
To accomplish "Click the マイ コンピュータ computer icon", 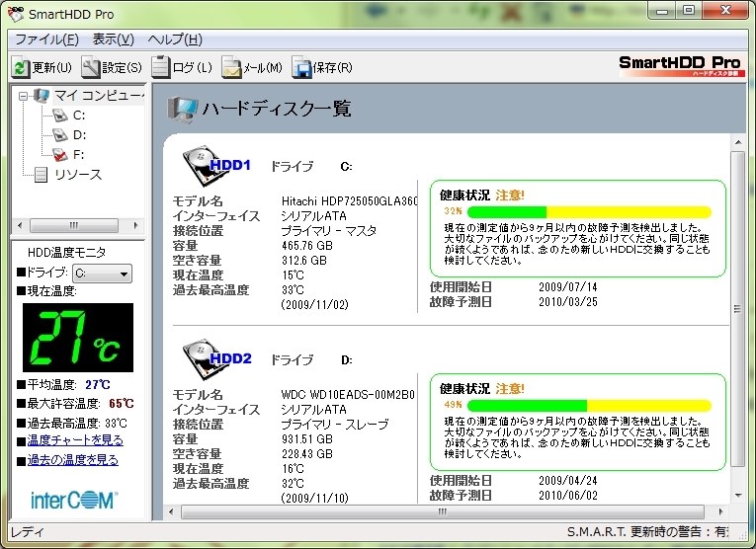I will [x=42, y=96].
